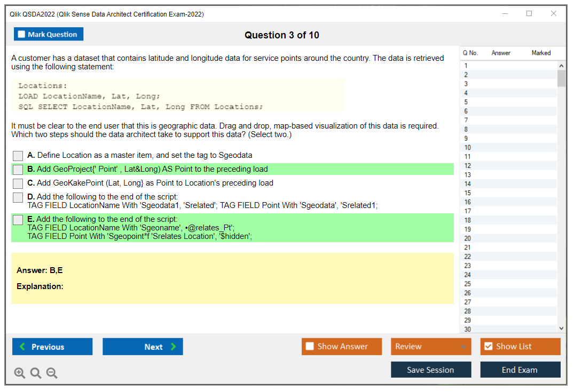Click the green right chevron on Next
Image resolution: width=574 pixels, height=392 pixels.
(x=173, y=347)
